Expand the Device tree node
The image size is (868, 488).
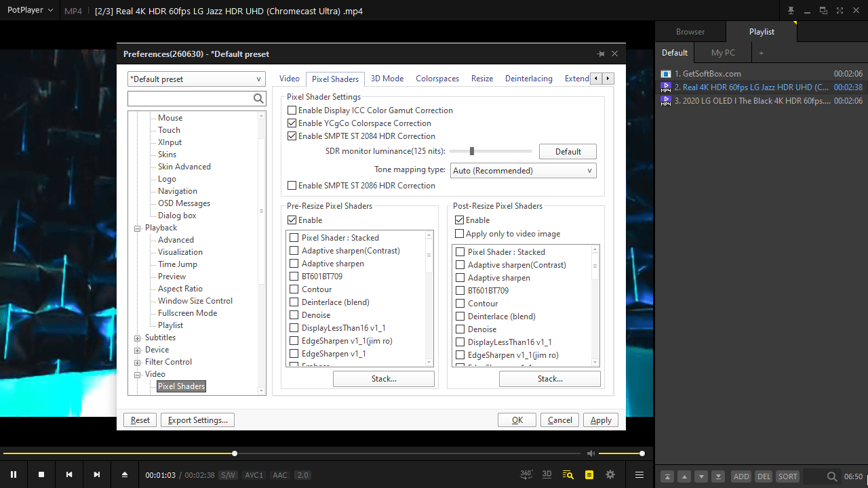click(138, 350)
